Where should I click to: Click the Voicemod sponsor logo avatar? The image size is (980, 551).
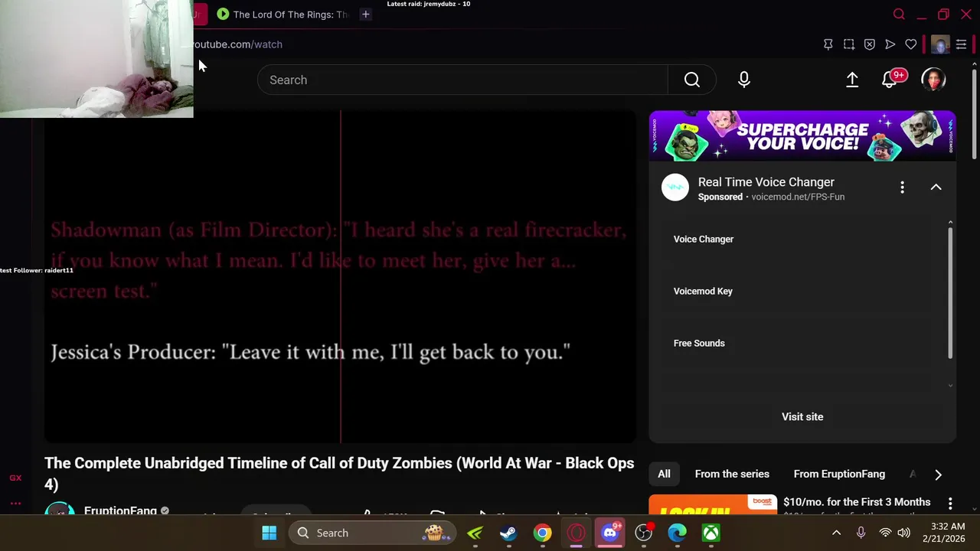[x=675, y=187]
